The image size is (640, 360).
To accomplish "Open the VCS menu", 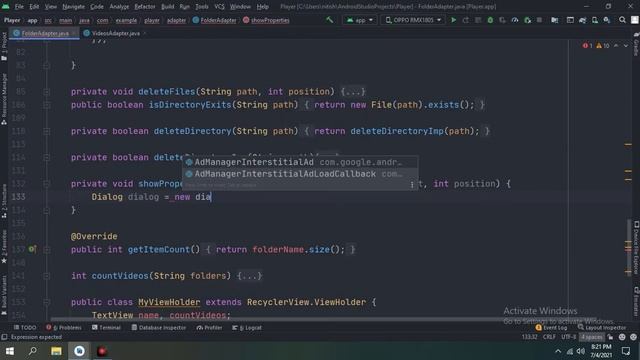I will (x=219, y=7).
